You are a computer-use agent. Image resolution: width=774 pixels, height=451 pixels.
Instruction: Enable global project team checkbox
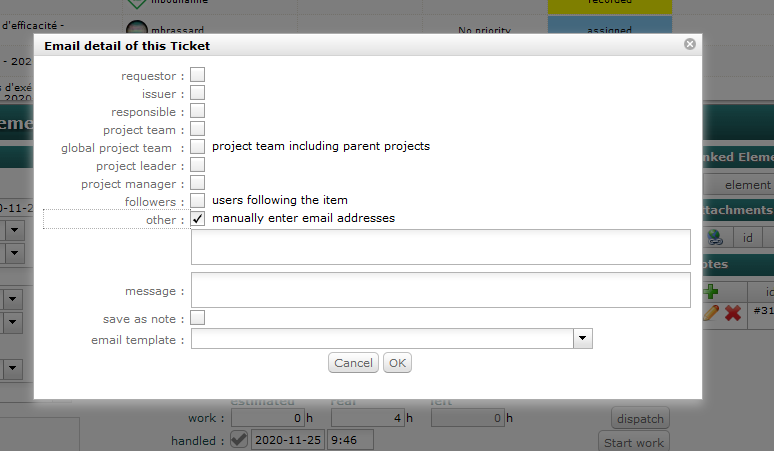198,146
